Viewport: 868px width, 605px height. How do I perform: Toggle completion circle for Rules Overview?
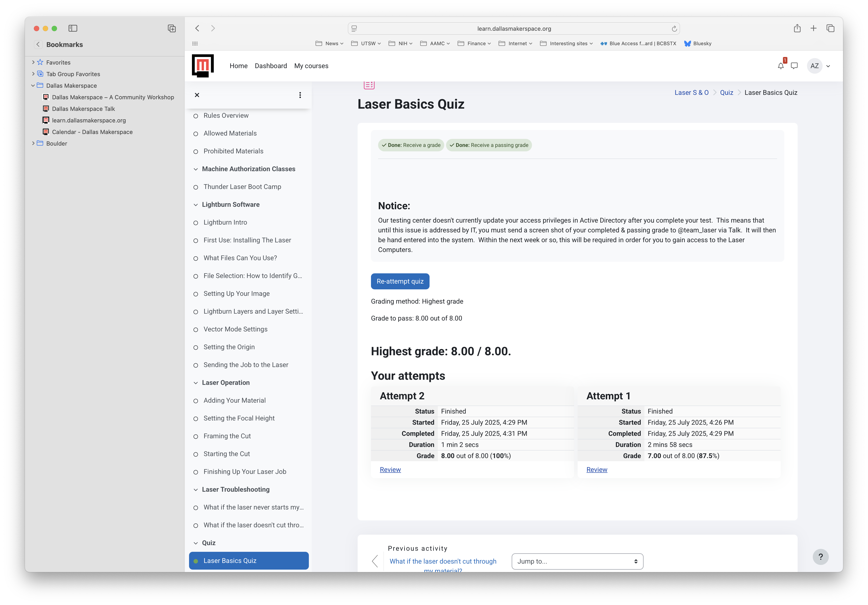pyautogui.click(x=196, y=116)
